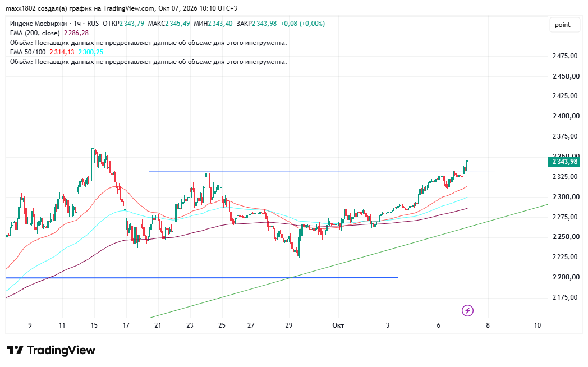Click the current price label 2 343,98
This screenshot has height=367, width=588.
click(564, 162)
